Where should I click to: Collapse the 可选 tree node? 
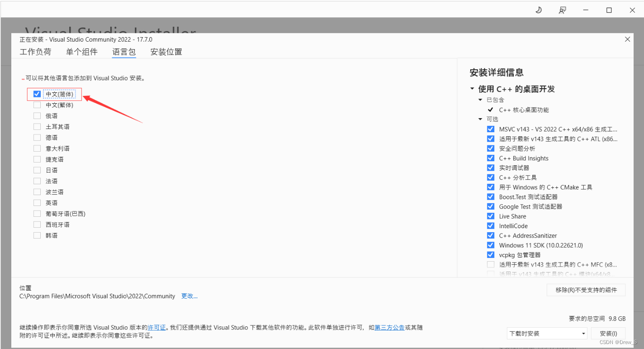(481, 119)
